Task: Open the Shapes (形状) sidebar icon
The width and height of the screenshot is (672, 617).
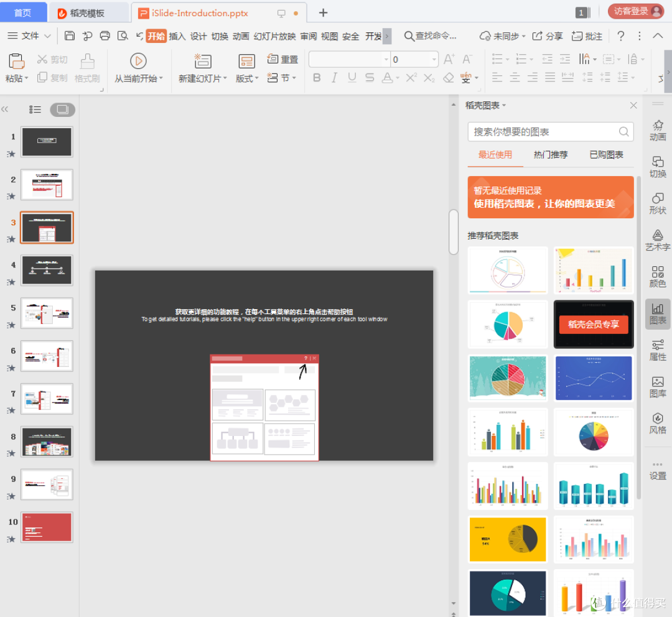Action: click(658, 204)
